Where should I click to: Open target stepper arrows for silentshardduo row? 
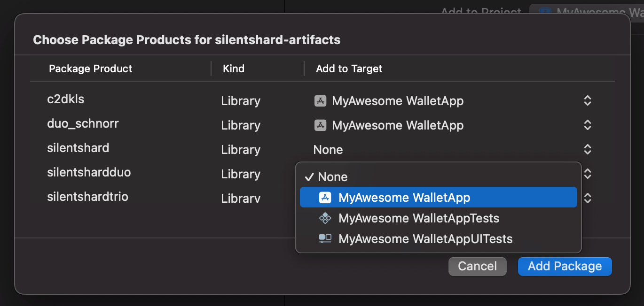tap(587, 174)
